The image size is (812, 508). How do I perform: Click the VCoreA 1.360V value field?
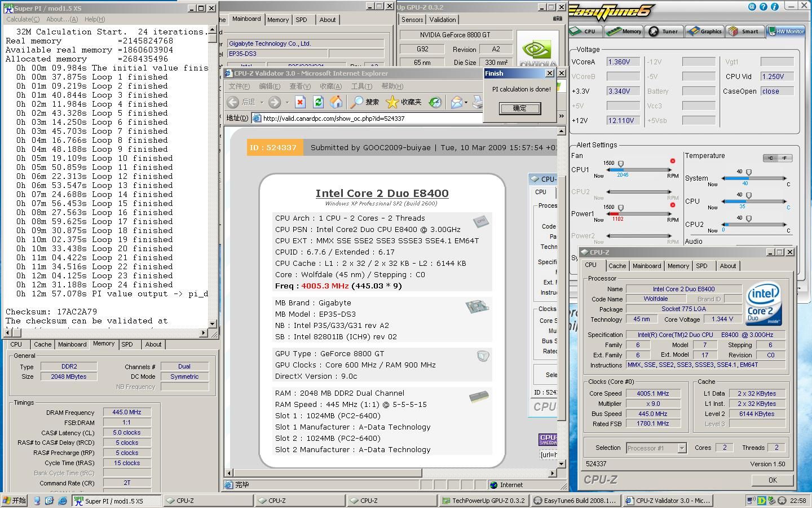point(623,62)
